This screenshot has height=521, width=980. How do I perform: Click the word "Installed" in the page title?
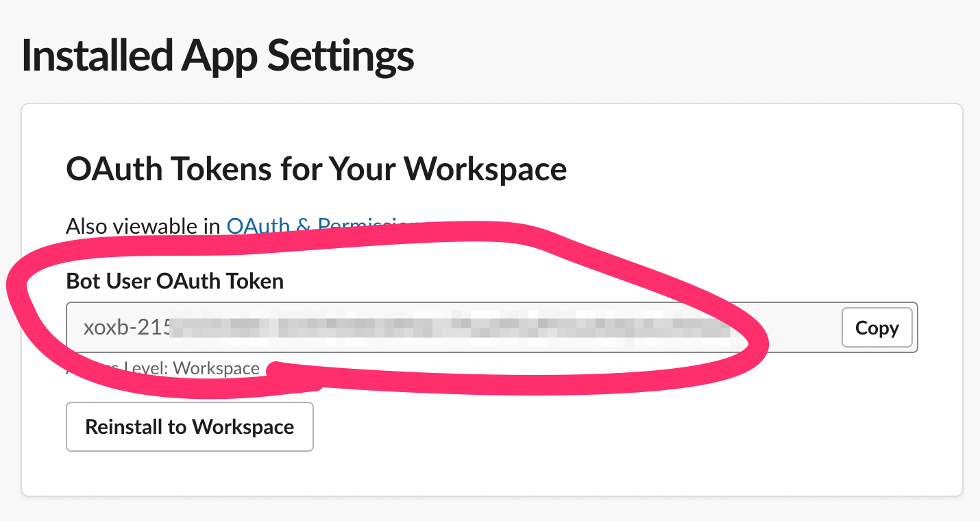[x=97, y=56]
